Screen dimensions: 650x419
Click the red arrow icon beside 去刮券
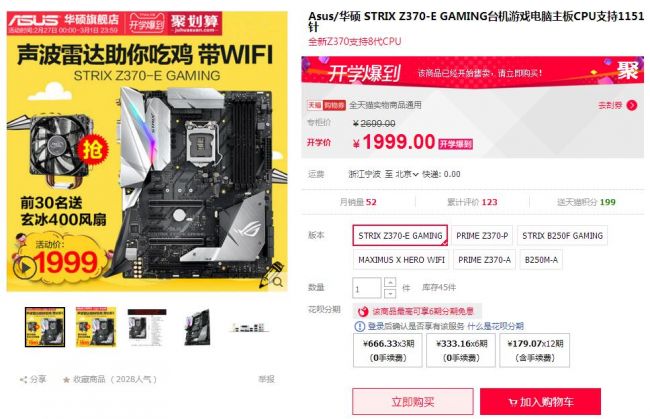(632, 105)
